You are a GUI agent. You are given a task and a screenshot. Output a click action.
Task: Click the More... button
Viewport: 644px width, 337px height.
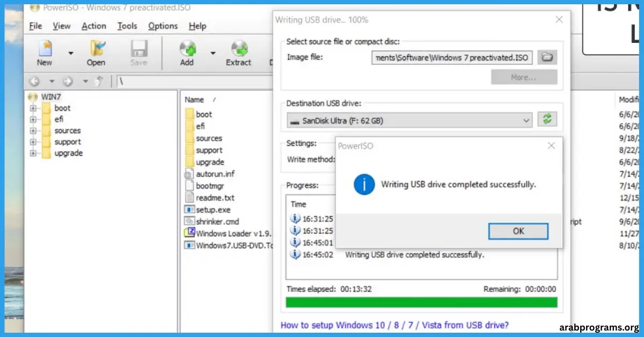(524, 77)
